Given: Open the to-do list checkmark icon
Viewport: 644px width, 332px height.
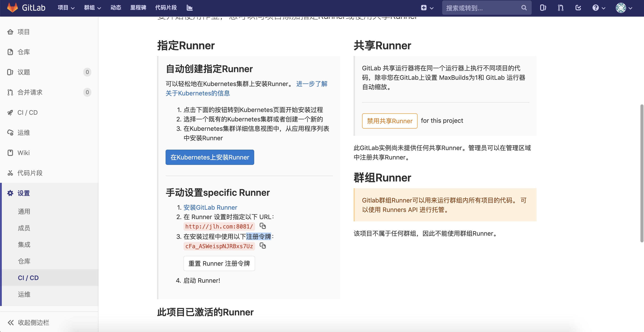Looking at the screenshot, I should point(578,8).
